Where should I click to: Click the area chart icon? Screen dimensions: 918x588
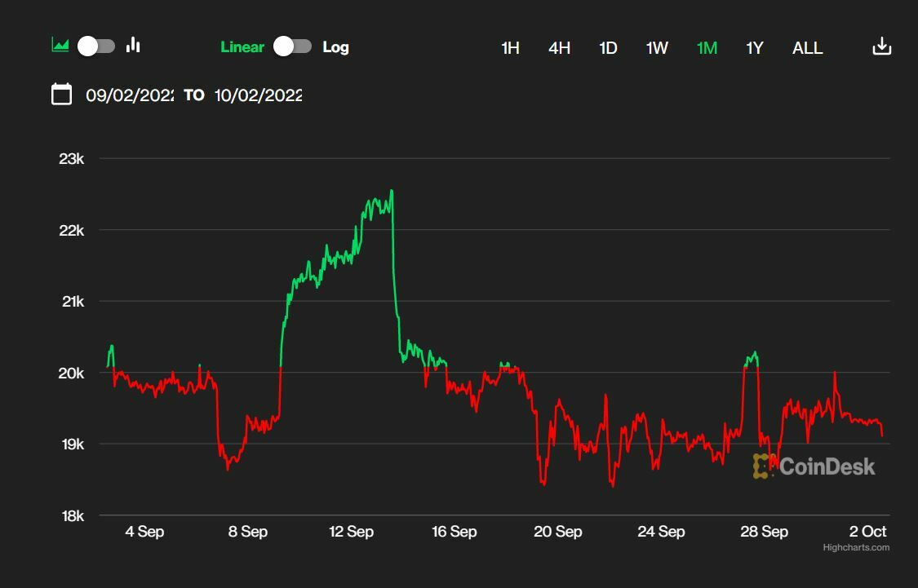pyautogui.click(x=60, y=46)
